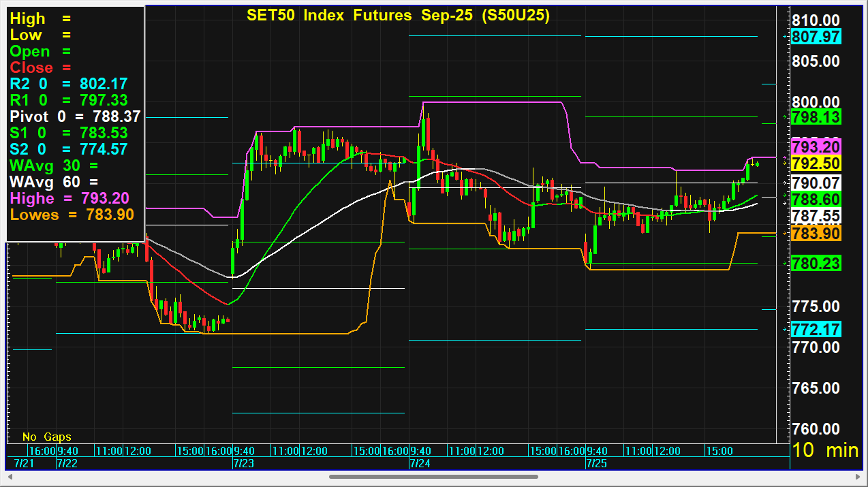Click the Low = legend row
Viewport: 868px width, 487px height.
pos(40,35)
